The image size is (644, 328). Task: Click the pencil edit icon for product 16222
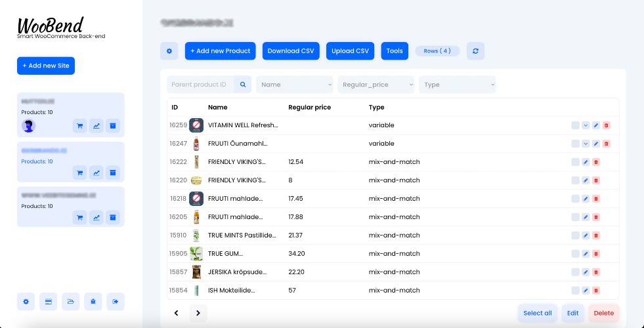pyautogui.click(x=586, y=162)
